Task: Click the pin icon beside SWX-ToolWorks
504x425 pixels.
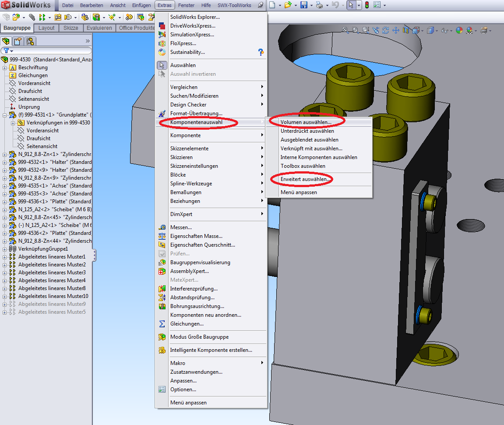Action: pyautogui.click(x=261, y=5)
